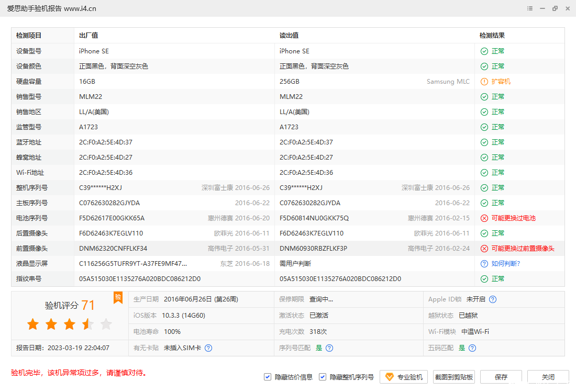Image resolution: width=576 pixels, height=392 pixels.
Task: Toggle the 隐藏估价信息 checkbox
Action: pos(268,377)
